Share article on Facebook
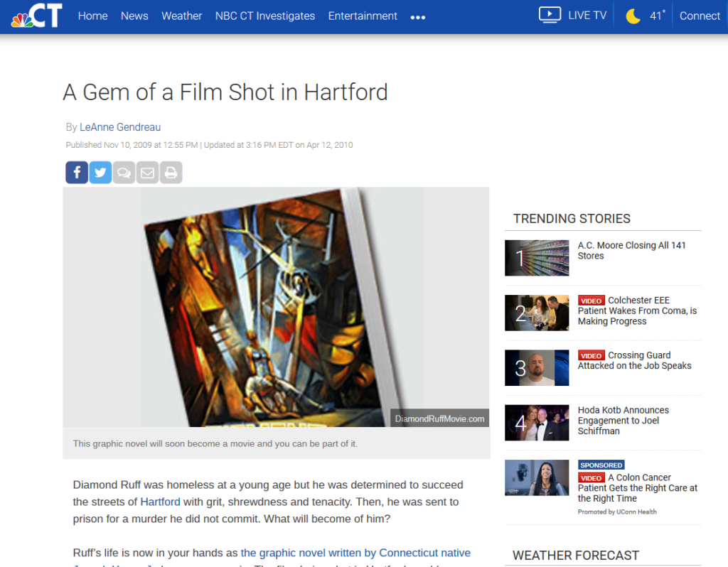This screenshot has height=567, width=728. 77,173
